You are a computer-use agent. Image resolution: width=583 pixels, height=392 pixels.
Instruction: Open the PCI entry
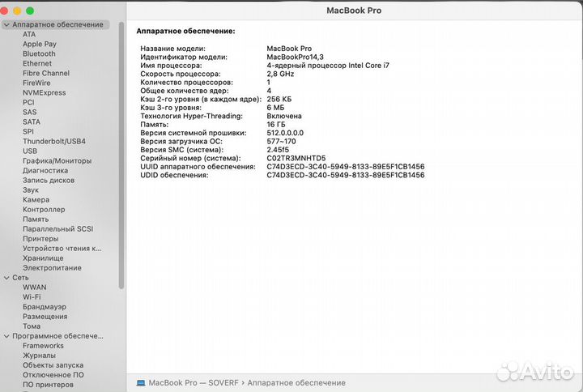pos(28,102)
